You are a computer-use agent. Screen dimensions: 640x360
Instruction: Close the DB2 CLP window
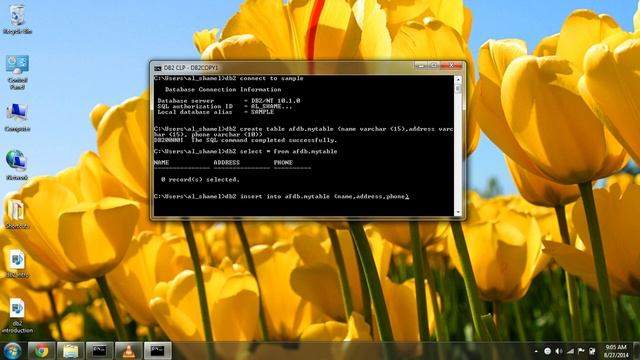pyautogui.click(x=451, y=65)
